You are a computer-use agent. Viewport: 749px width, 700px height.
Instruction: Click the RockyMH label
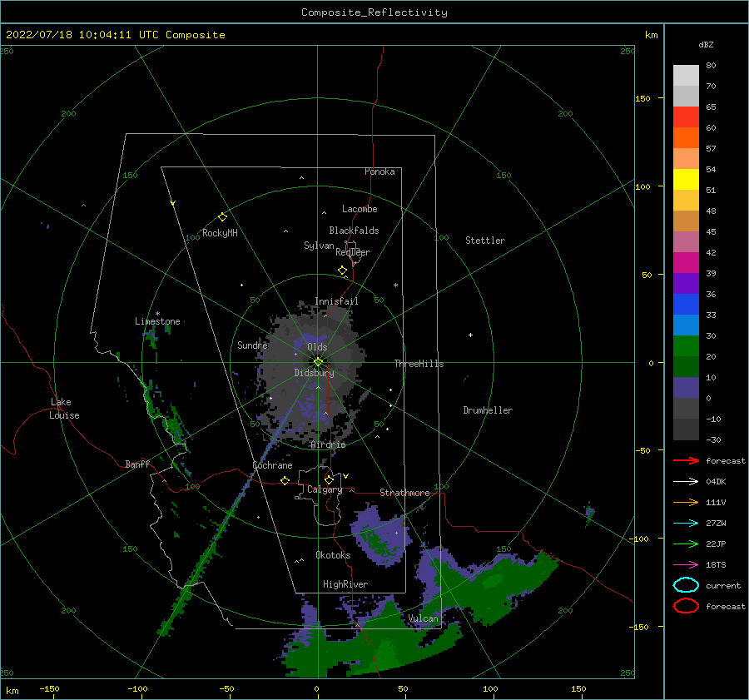pyautogui.click(x=220, y=233)
